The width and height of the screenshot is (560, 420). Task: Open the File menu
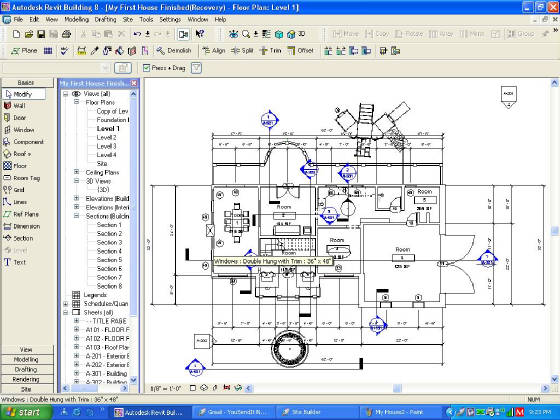click(x=18, y=20)
